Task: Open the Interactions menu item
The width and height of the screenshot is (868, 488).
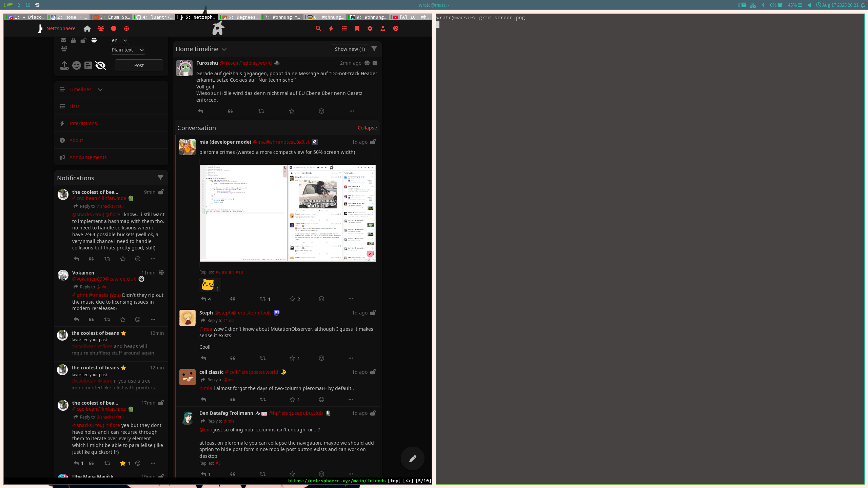Action: (x=83, y=123)
